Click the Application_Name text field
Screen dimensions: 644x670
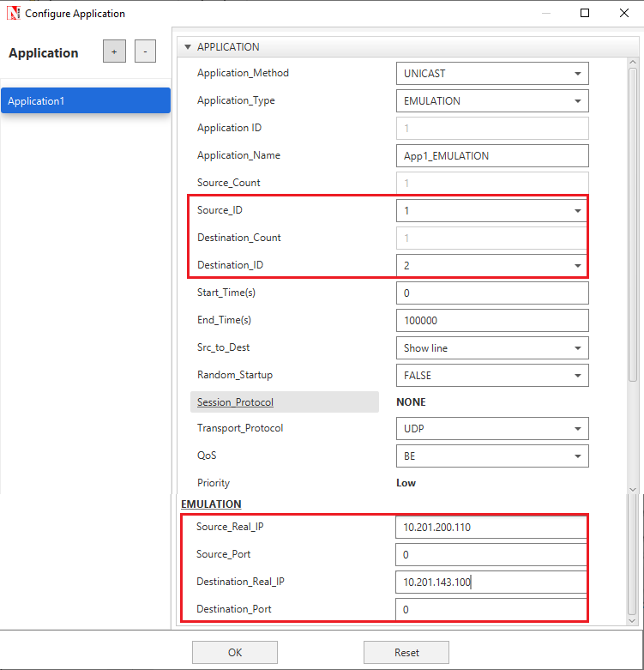(491, 156)
